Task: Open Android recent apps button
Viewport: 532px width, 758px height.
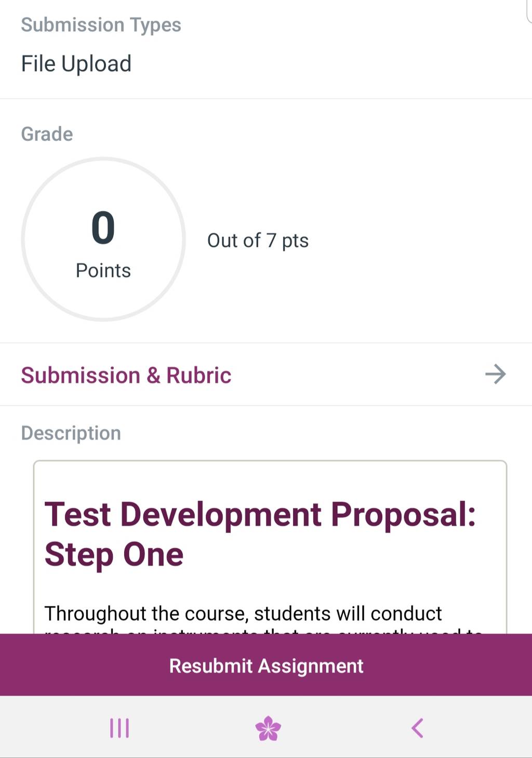Action: 119,728
